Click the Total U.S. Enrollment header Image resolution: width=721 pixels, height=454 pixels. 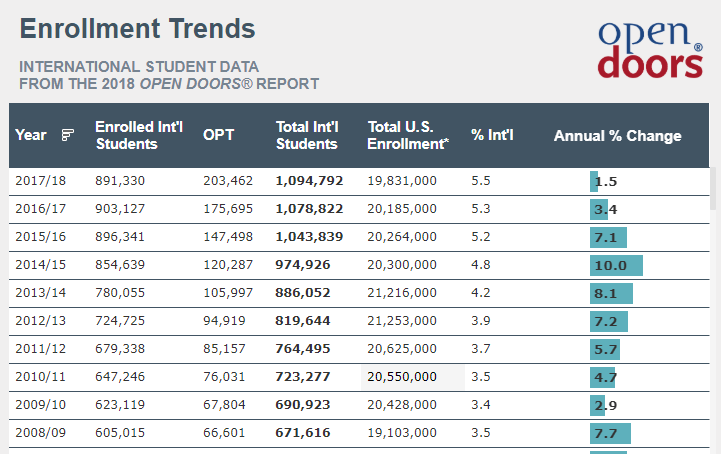pos(408,136)
